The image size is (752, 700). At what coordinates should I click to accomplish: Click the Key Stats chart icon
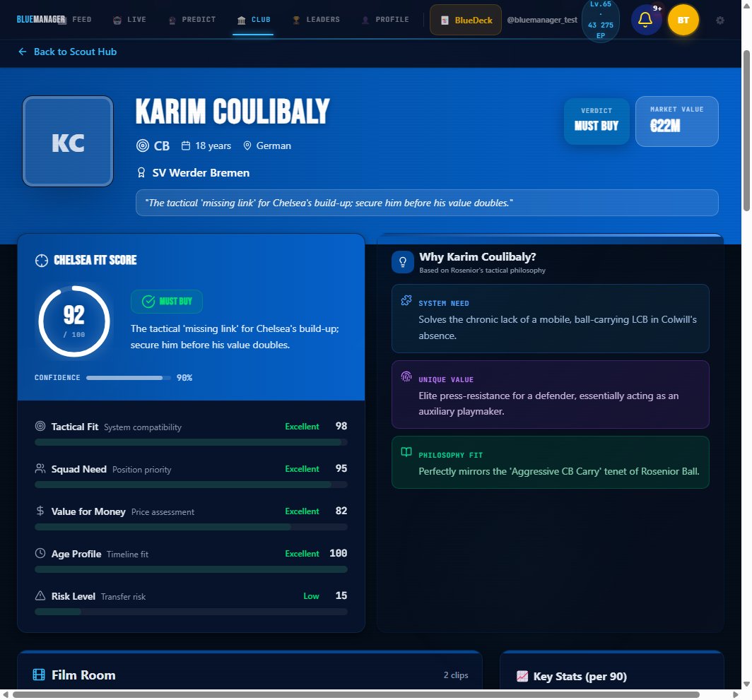[522, 676]
